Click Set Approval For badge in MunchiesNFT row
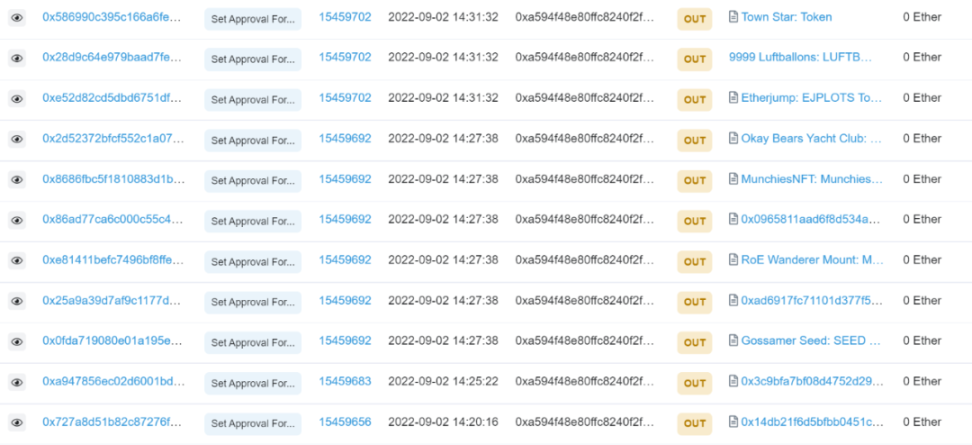This screenshot has height=445, width=972. pos(253,181)
